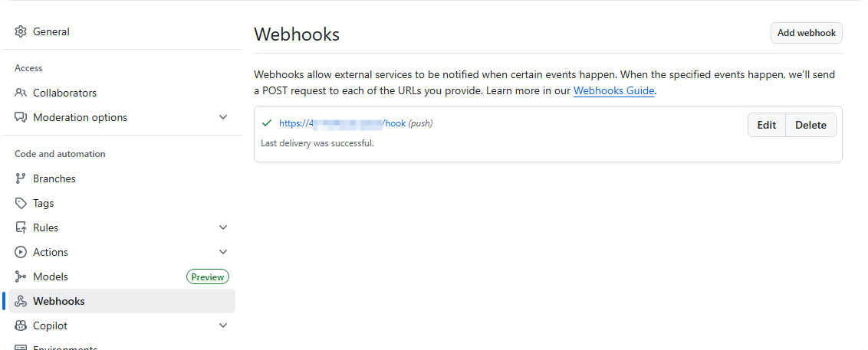Open the Webhooks settings page
The image size is (868, 350).
click(59, 301)
